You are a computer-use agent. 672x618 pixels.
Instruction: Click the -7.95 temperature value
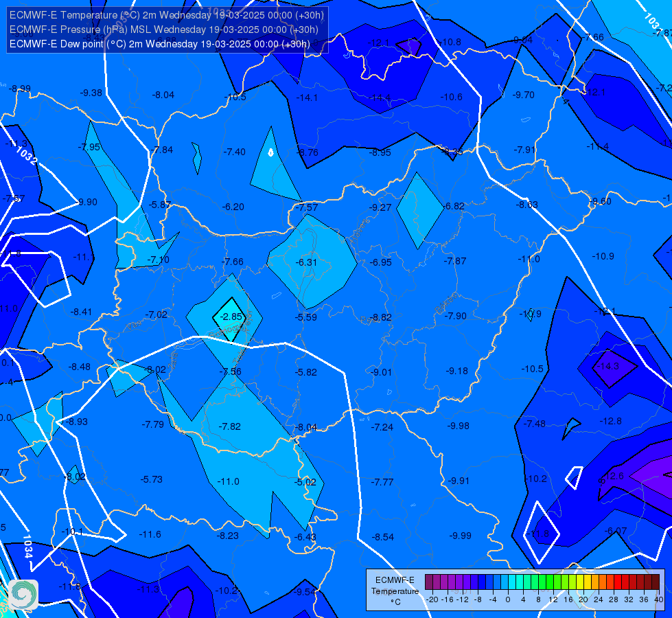89,147
